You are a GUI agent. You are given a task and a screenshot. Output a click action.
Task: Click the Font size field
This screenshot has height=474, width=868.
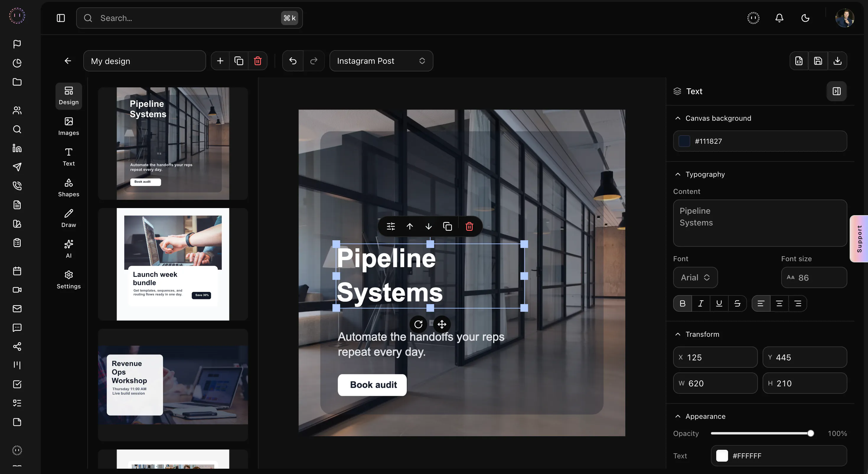click(x=814, y=277)
